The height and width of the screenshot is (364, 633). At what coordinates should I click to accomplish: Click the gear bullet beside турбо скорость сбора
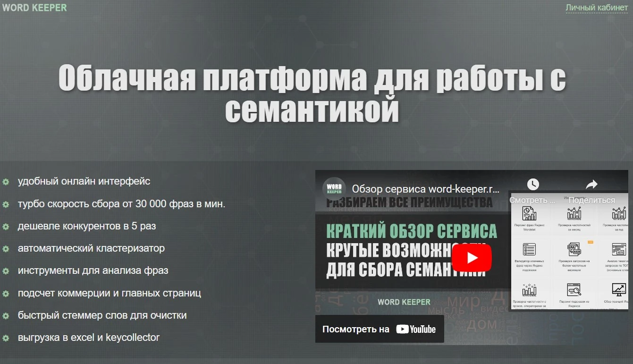coord(6,204)
